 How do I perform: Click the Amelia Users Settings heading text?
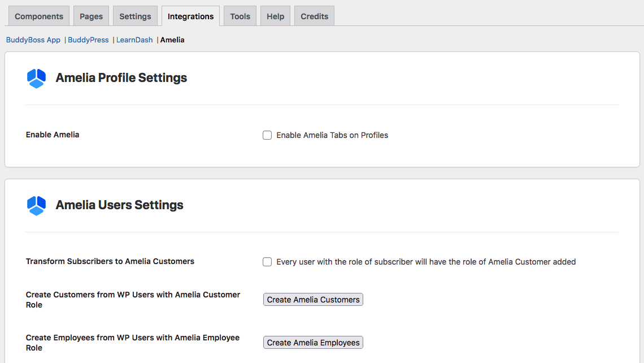pyautogui.click(x=119, y=205)
